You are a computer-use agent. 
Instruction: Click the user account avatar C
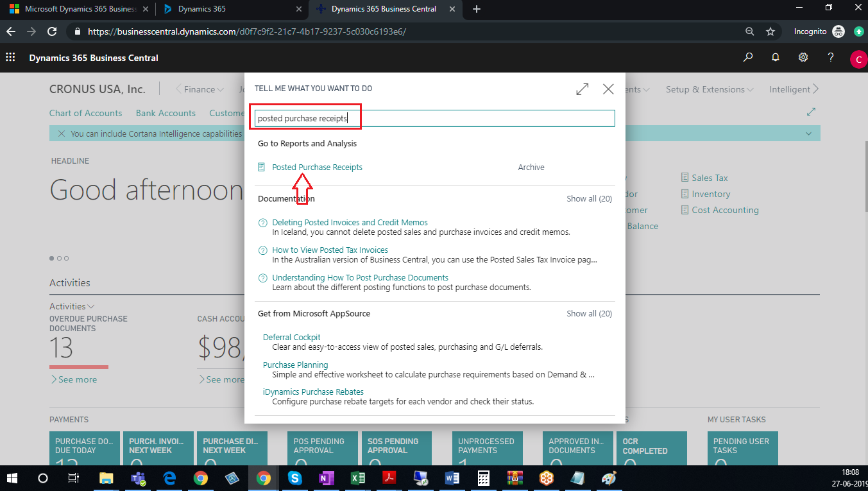coord(858,60)
